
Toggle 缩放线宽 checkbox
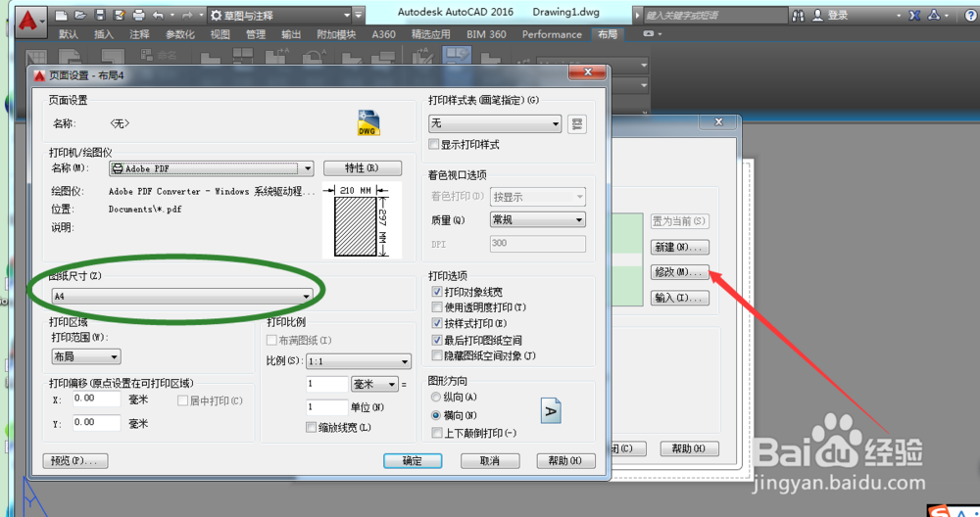point(311,427)
